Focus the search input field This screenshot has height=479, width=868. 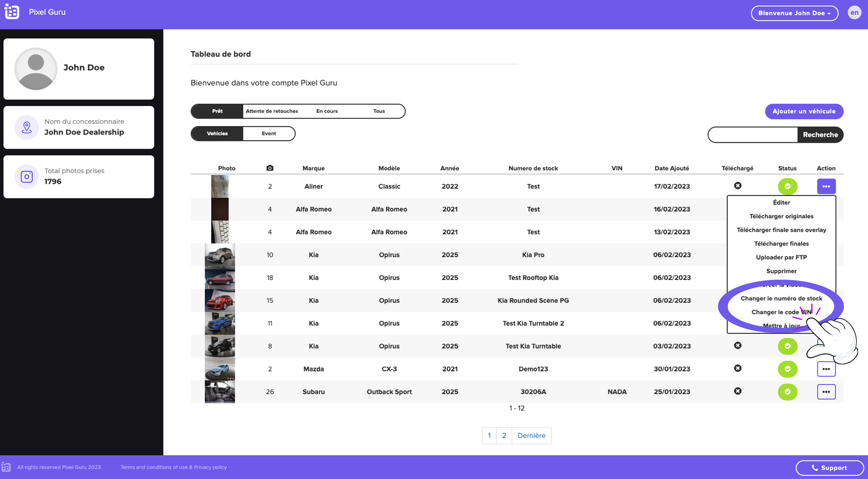tap(753, 135)
